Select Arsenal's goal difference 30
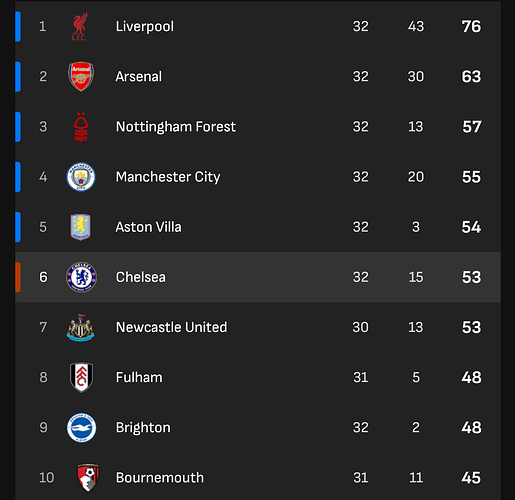This screenshot has height=500, width=515. [416, 76]
